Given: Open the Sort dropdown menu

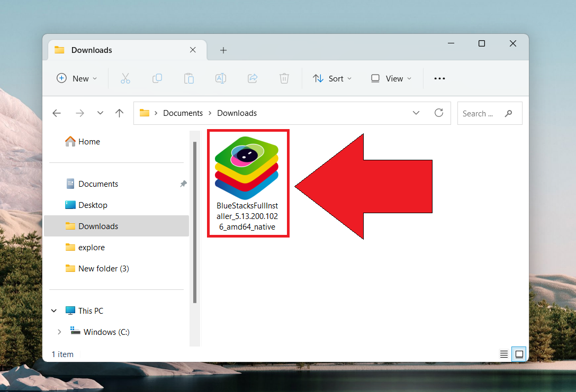Looking at the screenshot, I should (x=332, y=78).
